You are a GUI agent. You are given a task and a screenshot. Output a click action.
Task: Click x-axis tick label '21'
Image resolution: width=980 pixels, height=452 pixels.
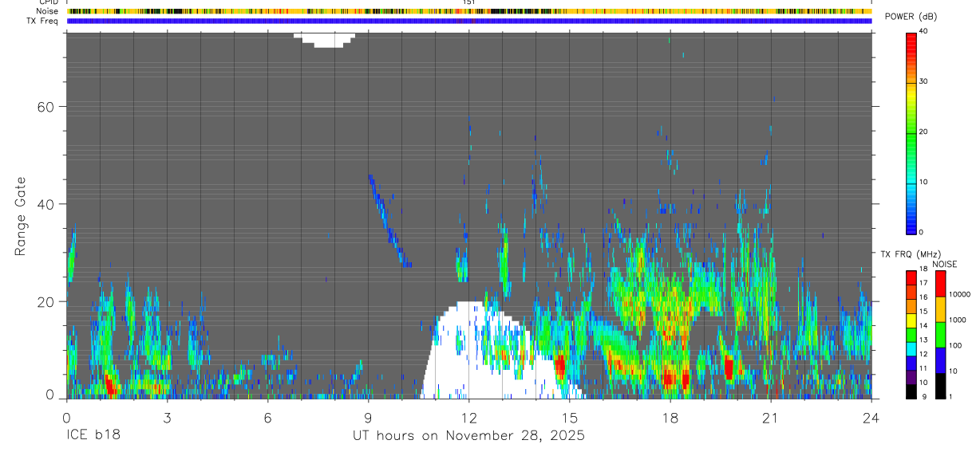pos(771,417)
